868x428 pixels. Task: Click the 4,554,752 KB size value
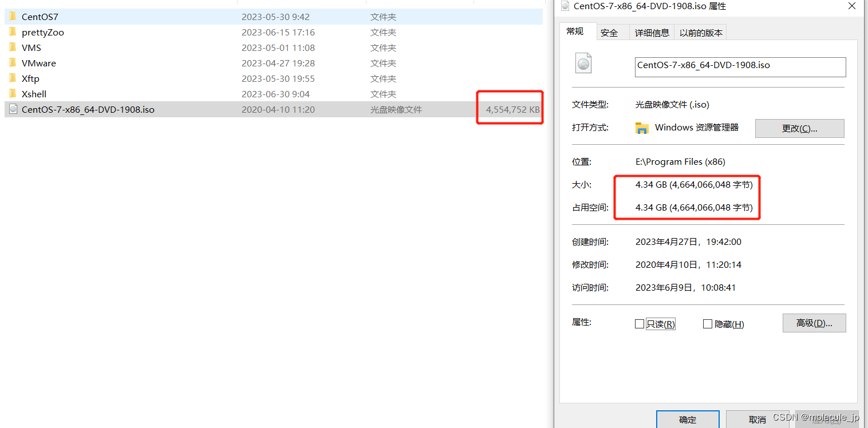click(513, 109)
